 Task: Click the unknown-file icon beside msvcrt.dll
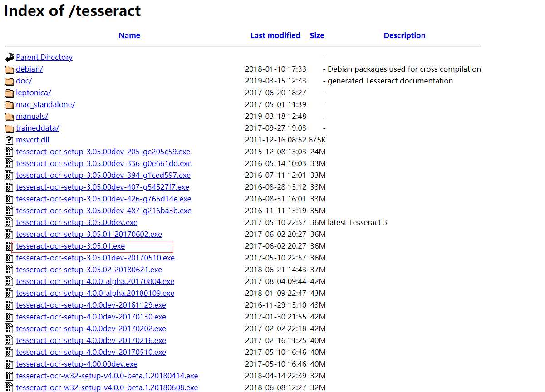10,140
